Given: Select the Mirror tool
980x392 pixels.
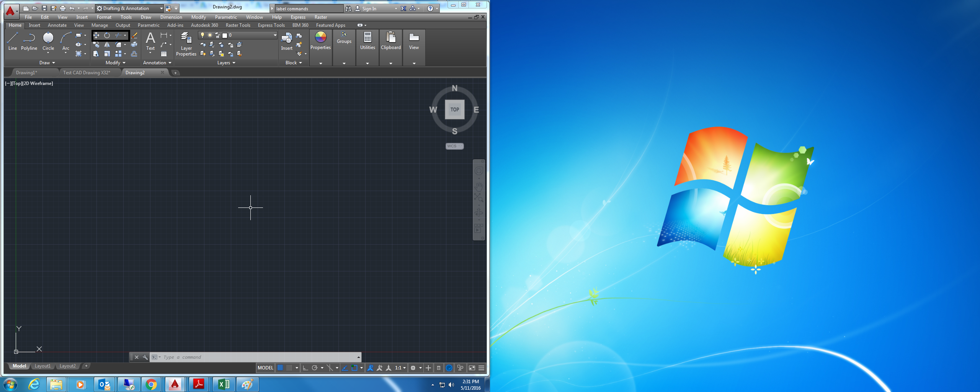Looking at the screenshot, I should pos(107,44).
